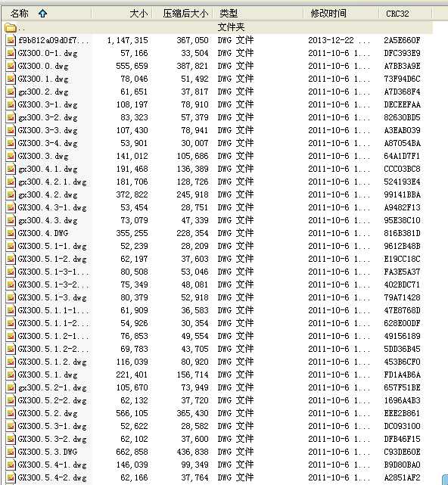Viewport: 448px width, 485px height.
Task: Click the CRC32 value 816B381D
Action: point(402,233)
